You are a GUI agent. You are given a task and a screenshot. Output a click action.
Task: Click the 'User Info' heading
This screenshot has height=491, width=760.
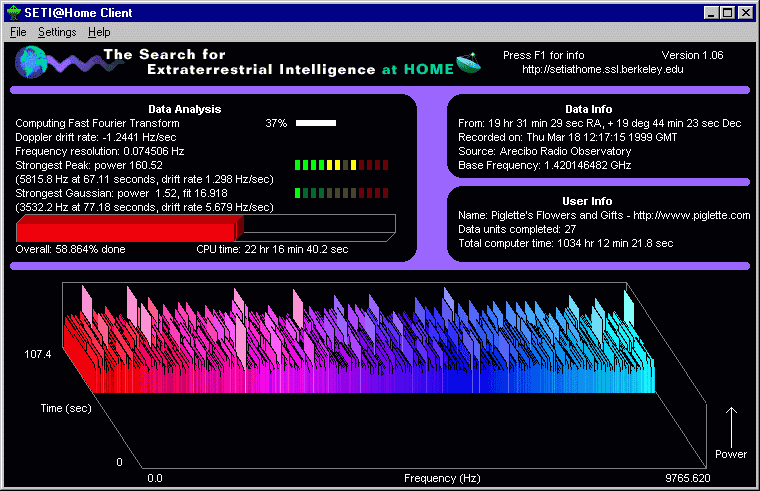click(587, 201)
